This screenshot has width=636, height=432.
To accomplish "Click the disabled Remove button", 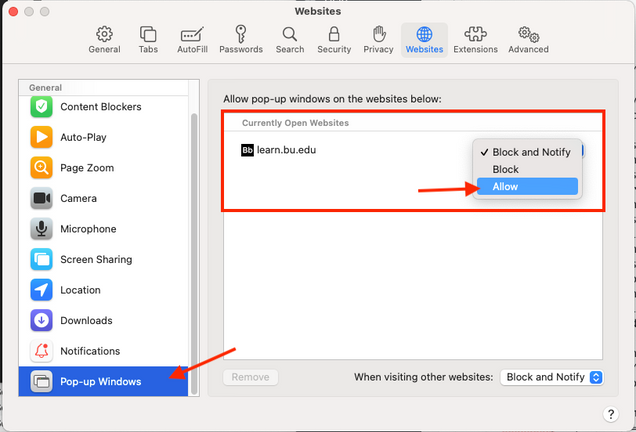I will (250, 377).
